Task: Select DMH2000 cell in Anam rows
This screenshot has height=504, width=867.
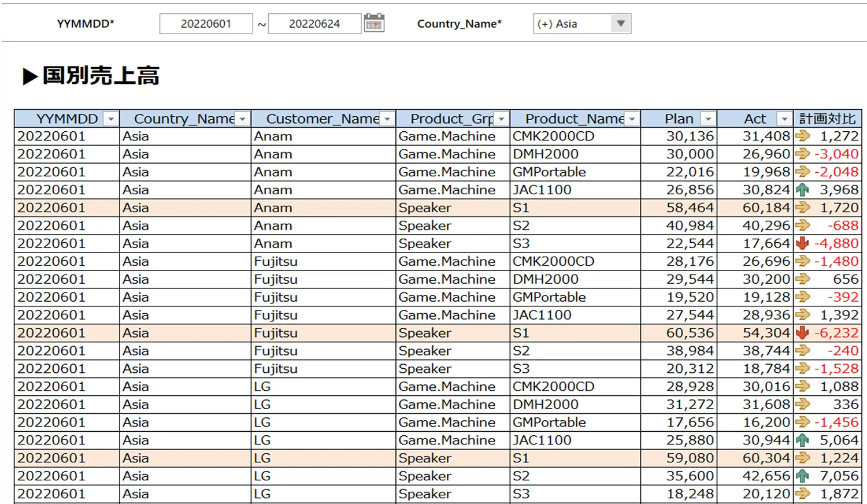Action: click(x=575, y=154)
